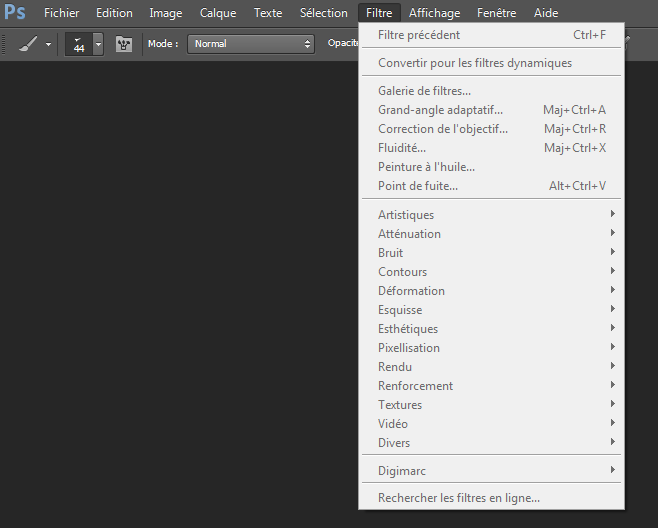The height and width of the screenshot is (528, 658).
Task: Choose Peinture à l'huile filter
Action: pos(491,167)
